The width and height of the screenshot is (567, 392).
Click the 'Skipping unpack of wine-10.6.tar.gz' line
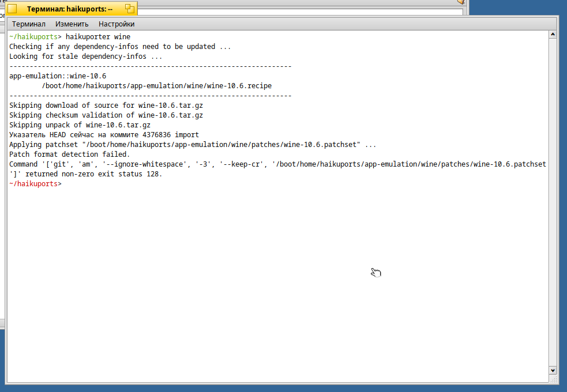coord(80,125)
